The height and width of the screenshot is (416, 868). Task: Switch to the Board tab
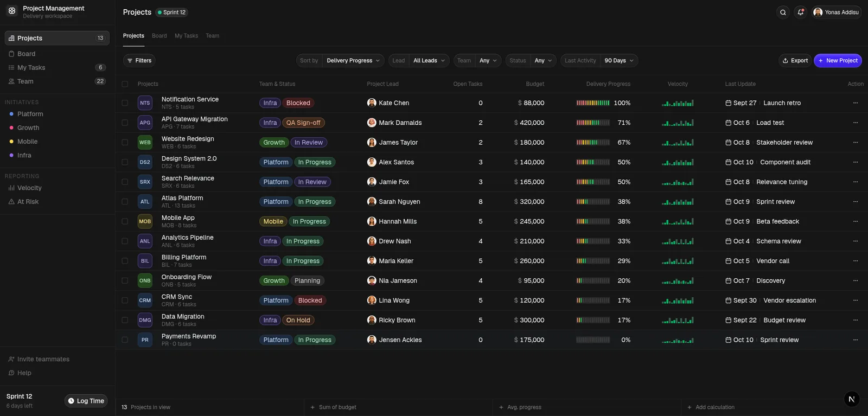coord(159,36)
